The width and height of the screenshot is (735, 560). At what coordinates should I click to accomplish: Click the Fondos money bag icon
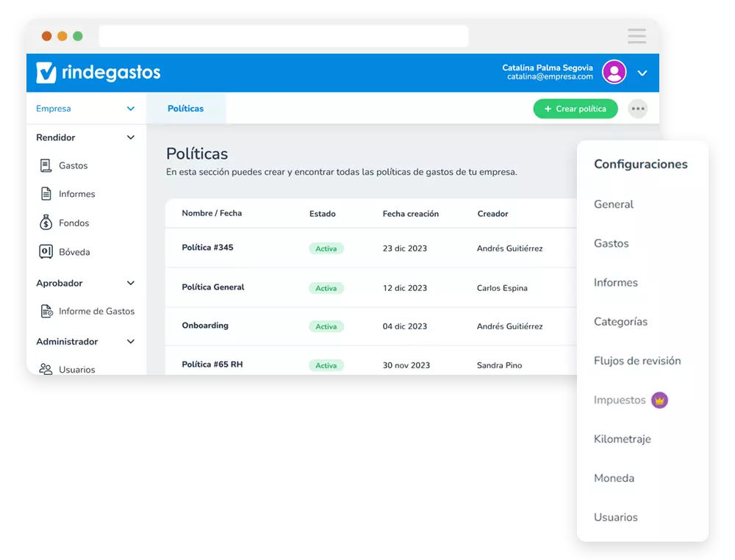coord(46,223)
